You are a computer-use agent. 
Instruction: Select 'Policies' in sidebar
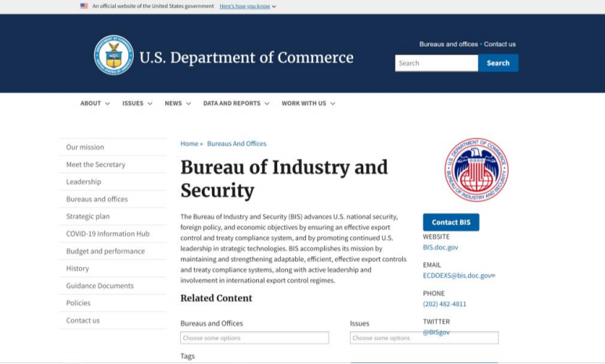113,303
